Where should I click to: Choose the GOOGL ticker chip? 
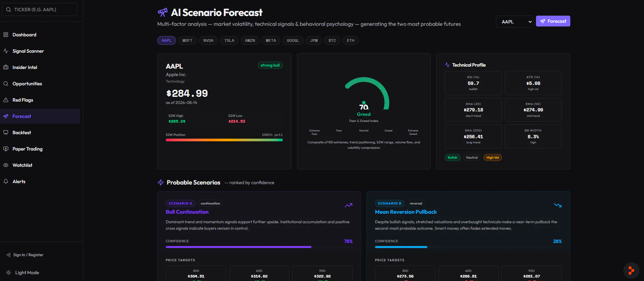[x=293, y=40]
